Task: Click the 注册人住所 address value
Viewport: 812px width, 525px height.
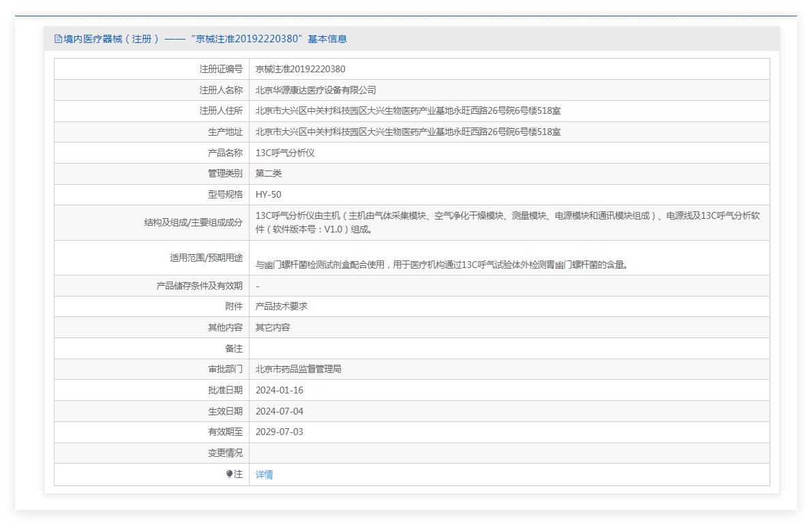Action: coord(408,110)
